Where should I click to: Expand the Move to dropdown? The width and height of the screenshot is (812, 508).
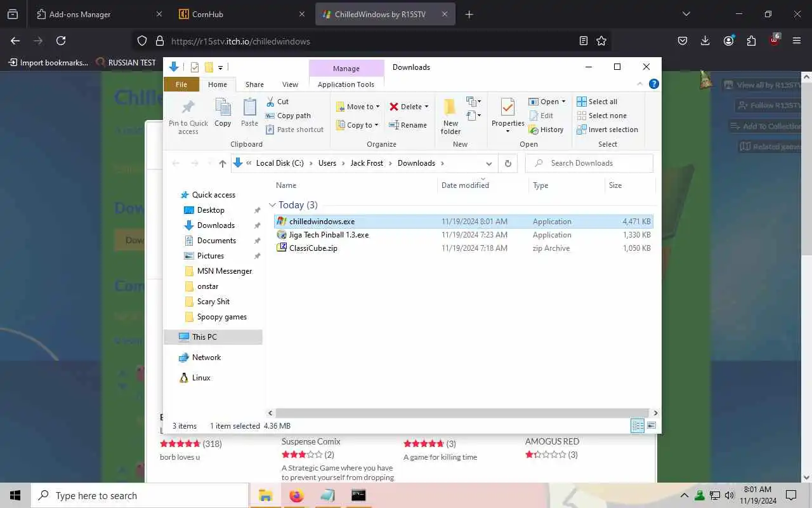coord(378,107)
